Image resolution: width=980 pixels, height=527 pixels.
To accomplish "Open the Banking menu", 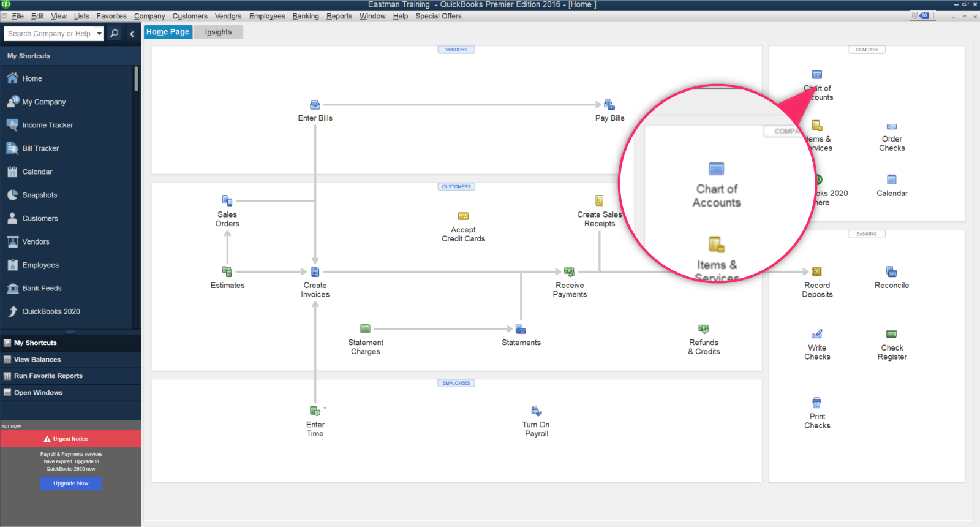I will pyautogui.click(x=306, y=16).
